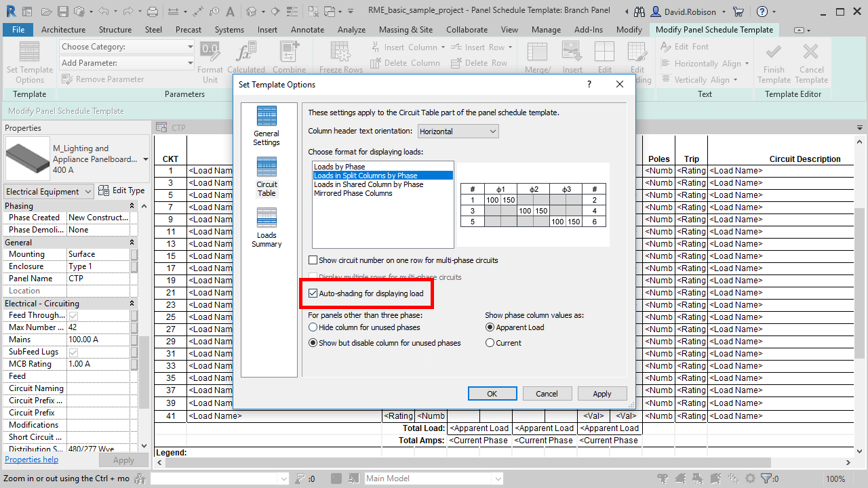Image resolution: width=868 pixels, height=488 pixels.
Task: Enable Show circuit number on one row
Action: [313, 259]
